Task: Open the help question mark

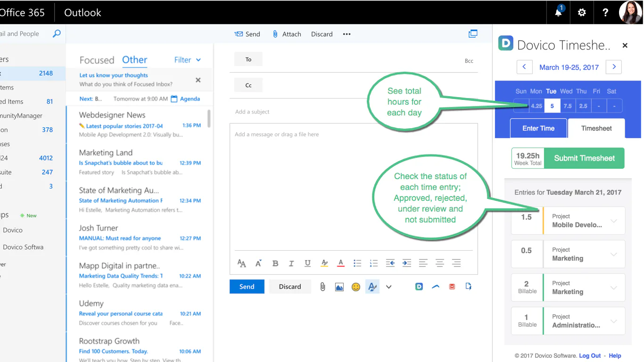Action: click(605, 13)
